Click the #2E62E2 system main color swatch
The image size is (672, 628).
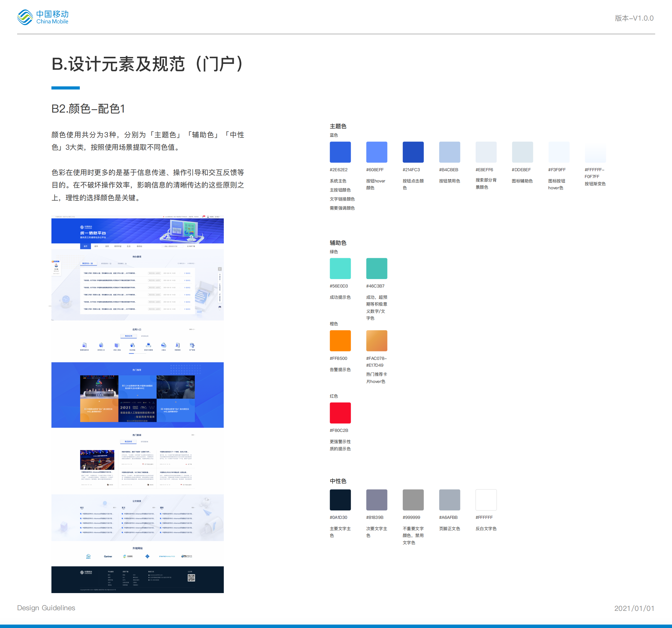(340, 152)
